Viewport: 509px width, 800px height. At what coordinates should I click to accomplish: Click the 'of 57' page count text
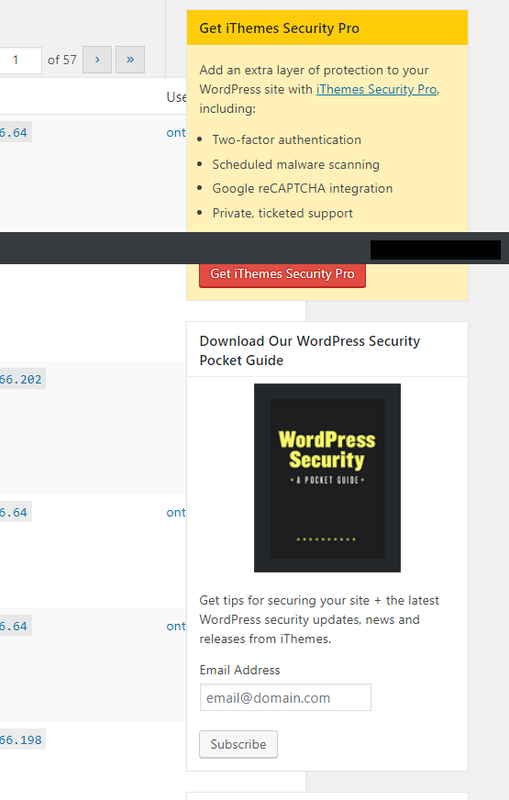point(62,60)
